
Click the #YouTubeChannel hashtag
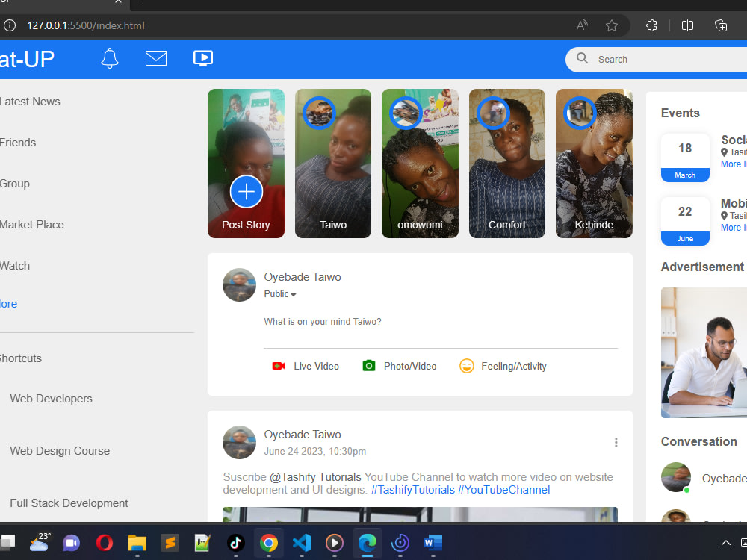(x=503, y=490)
